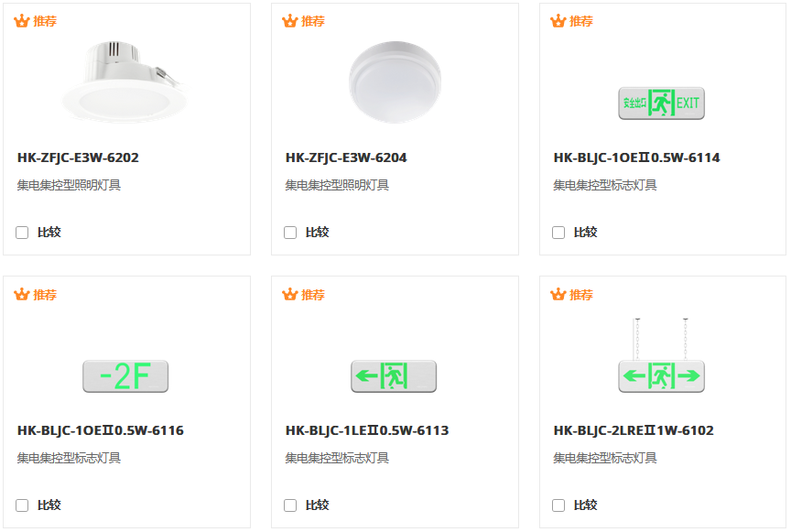The image size is (791, 532).
Task: Click the 推荐 crown badge on HK-ZFJC-E3W-6204 card
Action: [x=290, y=21]
